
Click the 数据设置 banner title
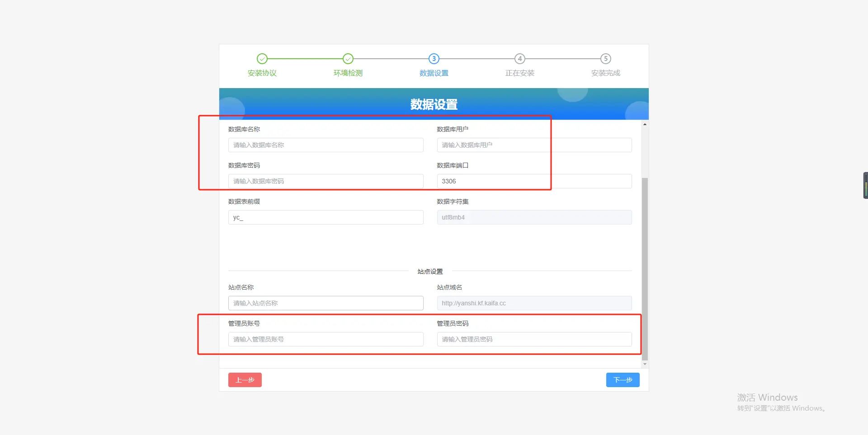coord(434,104)
